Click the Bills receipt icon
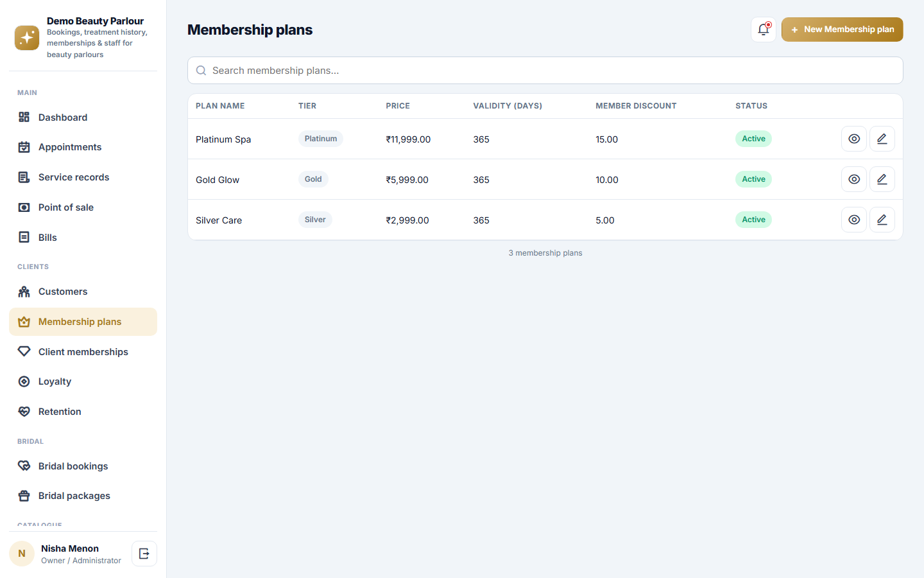This screenshot has width=924, height=578. [24, 237]
